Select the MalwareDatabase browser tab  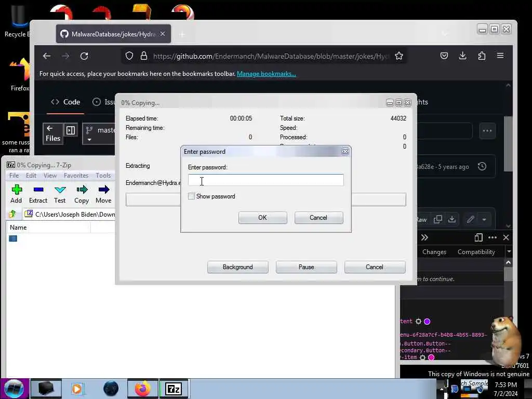pos(113,34)
